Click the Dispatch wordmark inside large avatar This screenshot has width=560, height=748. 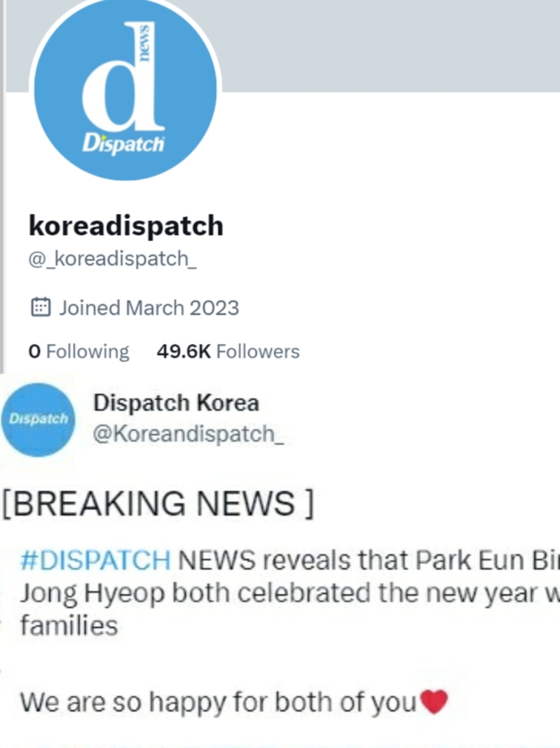[x=123, y=143]
